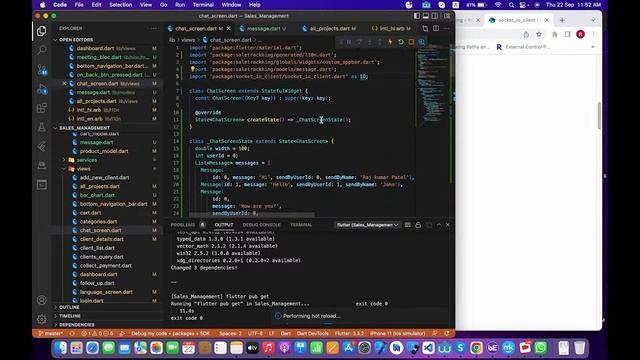Open the Explorer view in activity bar
Screen dimensions: 640x360
pos(42,31)
